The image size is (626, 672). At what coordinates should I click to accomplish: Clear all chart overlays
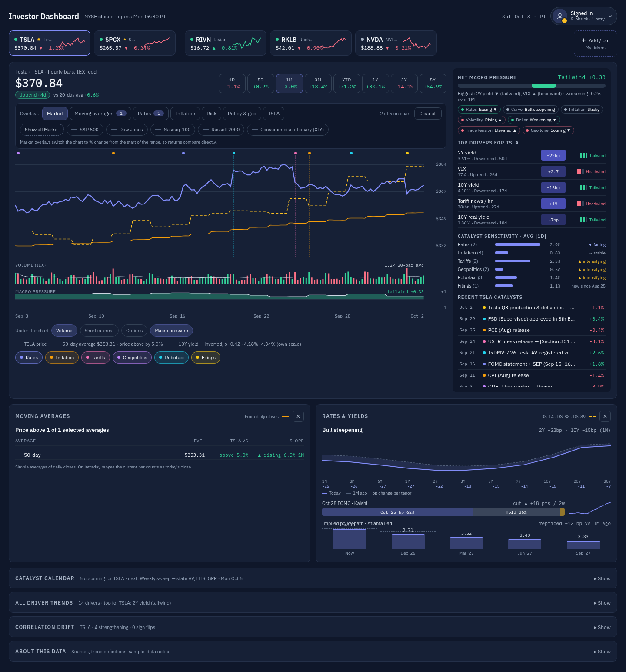click(x=428, y=114)
